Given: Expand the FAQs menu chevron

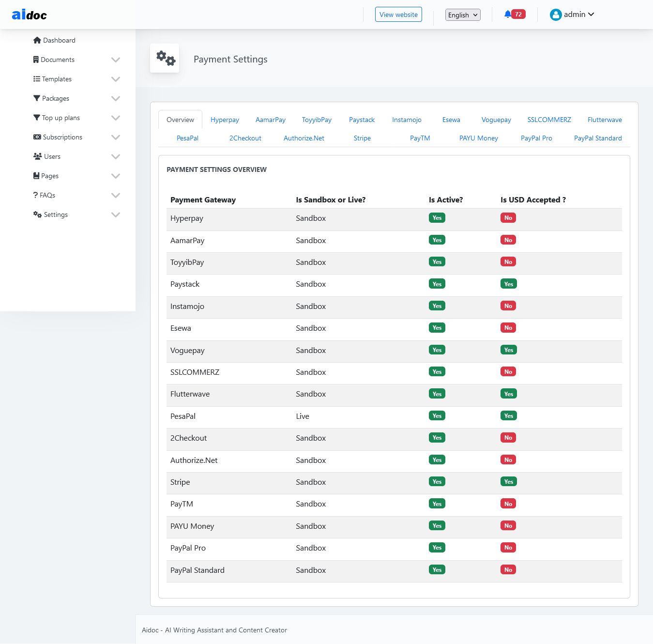Looking at the screenshot, I should click(x=116, y=195).
